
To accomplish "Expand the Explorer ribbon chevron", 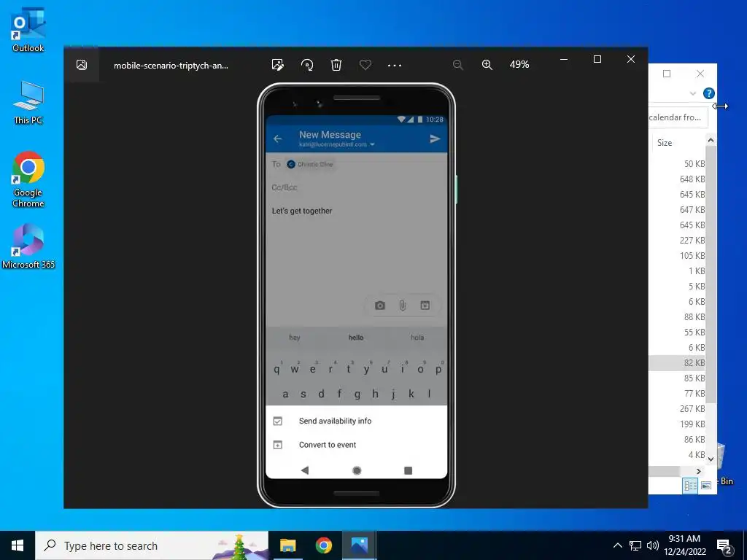I will (693, 93).
